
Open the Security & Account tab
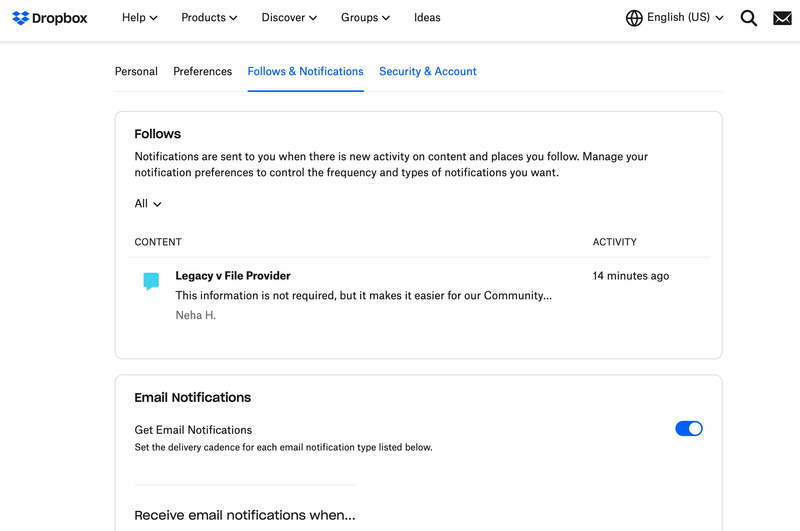(427, 72)
